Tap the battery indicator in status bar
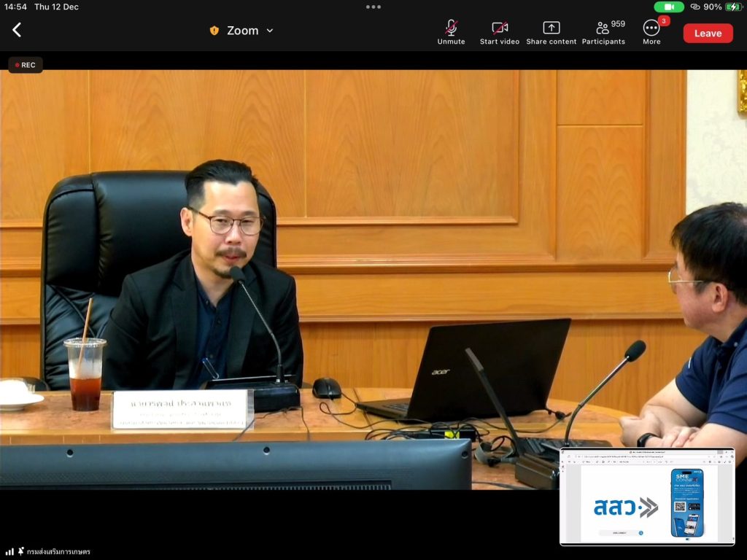This screenshot has width=747, height=560. pos(733,7)
